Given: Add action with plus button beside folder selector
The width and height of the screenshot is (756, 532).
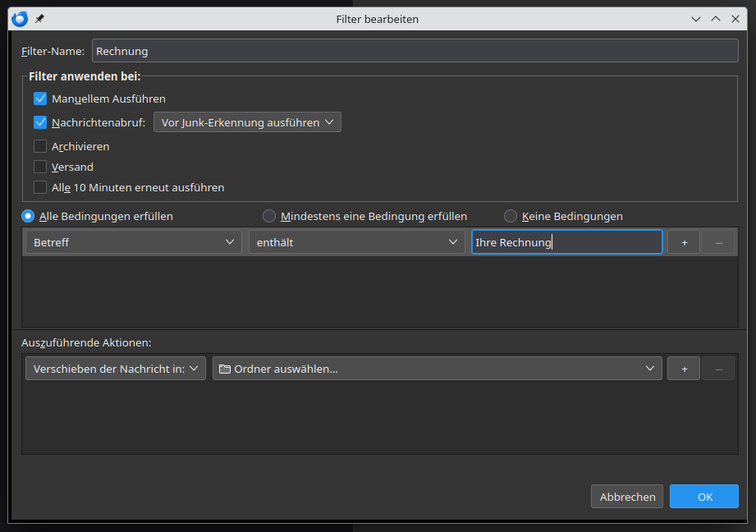Looking at the screenshot, I should pyautogui.click(x=684, y=369).
